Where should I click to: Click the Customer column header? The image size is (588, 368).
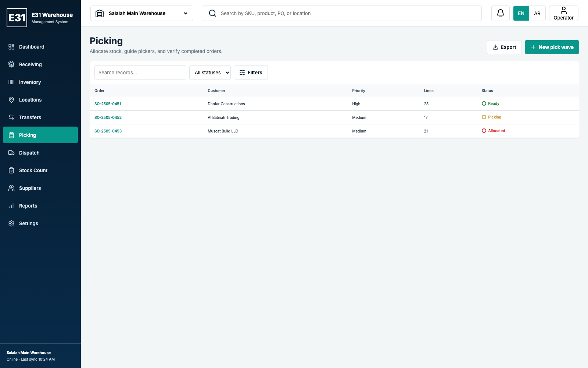click(x=216, y=91)
